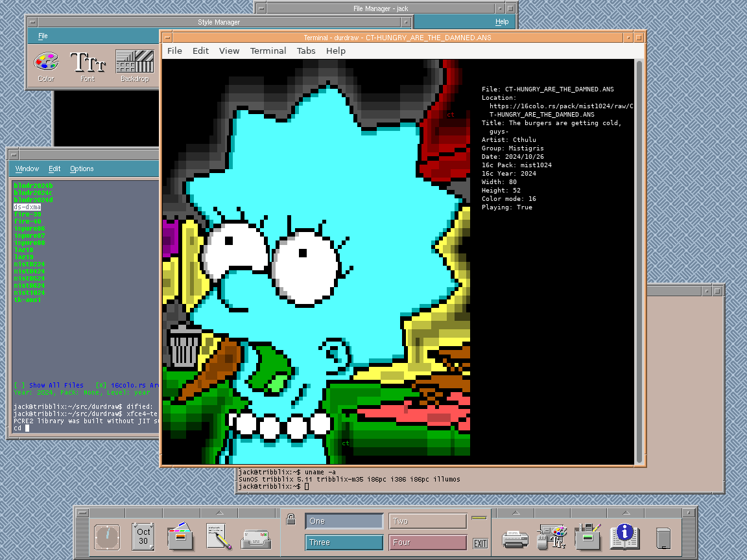The image size is (747, 560).
Task: Select 'impure86' in the pack list
Action: (29, 229)
